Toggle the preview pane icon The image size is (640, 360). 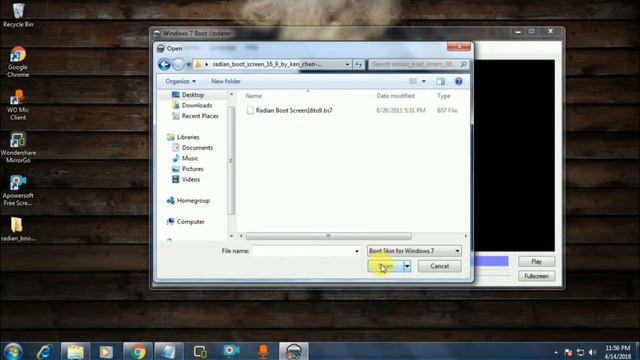[440, 81]
